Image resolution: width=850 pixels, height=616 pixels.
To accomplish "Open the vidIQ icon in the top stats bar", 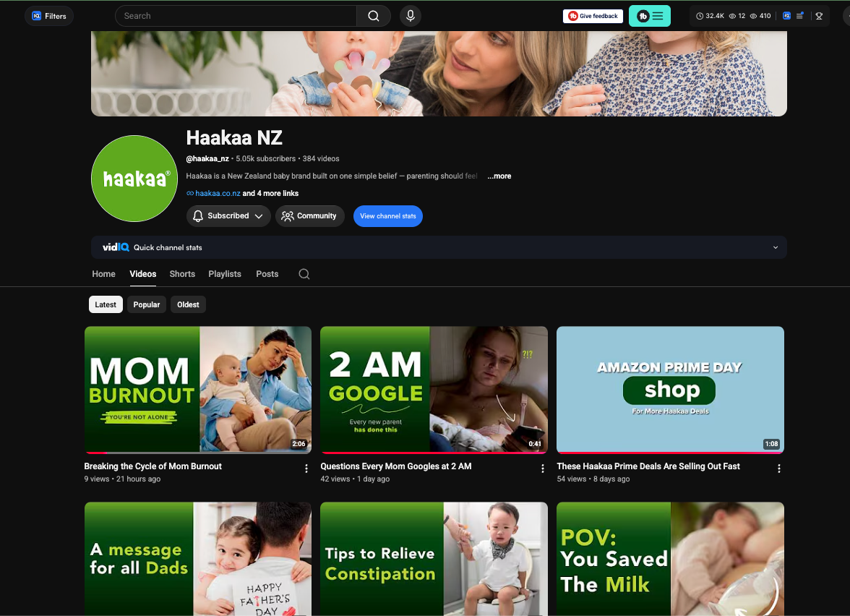I will (x=786, y=16).
